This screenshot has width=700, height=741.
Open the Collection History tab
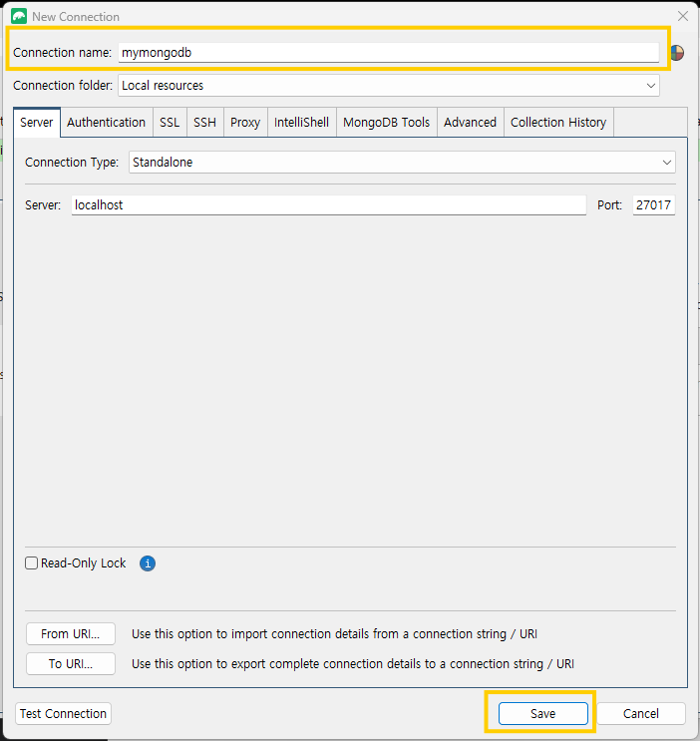[558, 123]
